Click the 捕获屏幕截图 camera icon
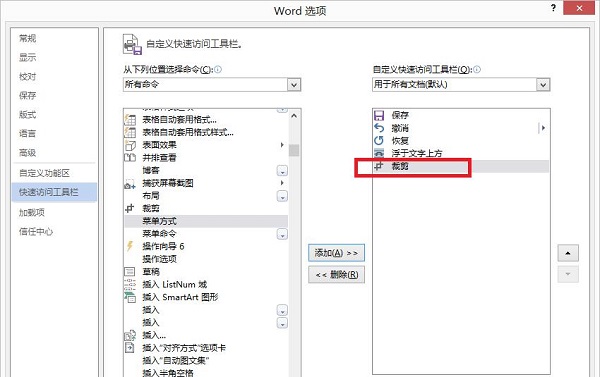Viewport: 600px width, 377px height. point(130,184)
